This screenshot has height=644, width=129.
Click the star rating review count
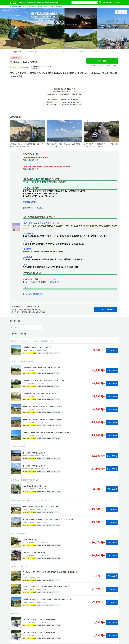(x=26, y=67)
